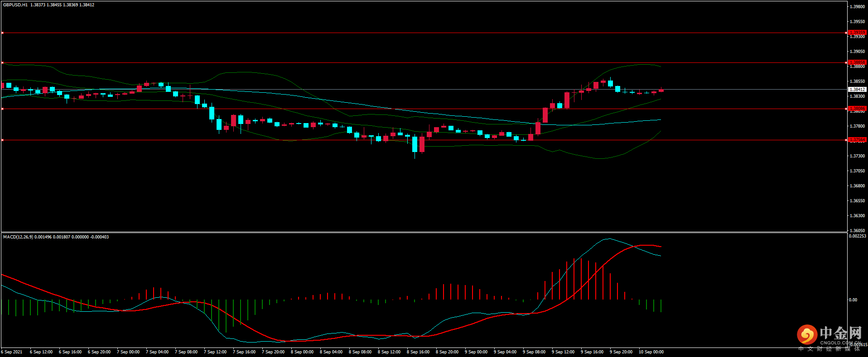This screenshot has width=868, height=357.
Task: Select the 1.37564 red price tag
Action: (857, 140)
